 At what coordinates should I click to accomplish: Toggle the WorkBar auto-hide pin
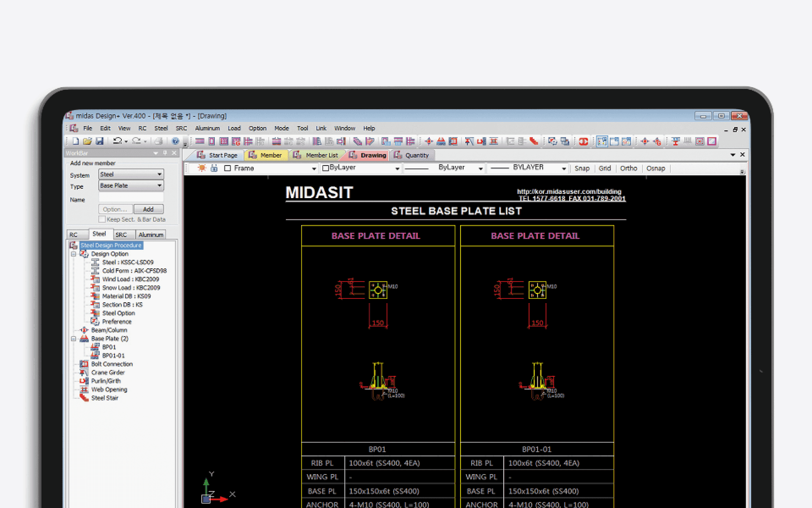tap(165, 153)
